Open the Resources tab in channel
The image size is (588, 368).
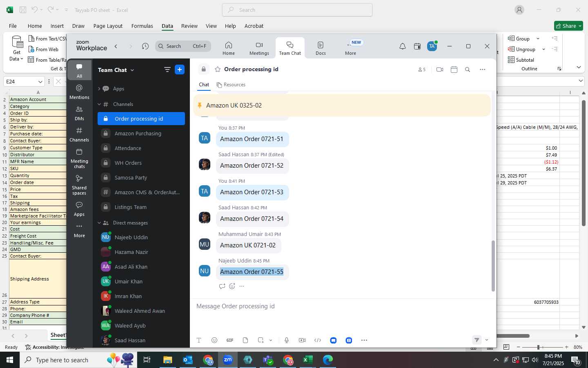coord(231,85)
